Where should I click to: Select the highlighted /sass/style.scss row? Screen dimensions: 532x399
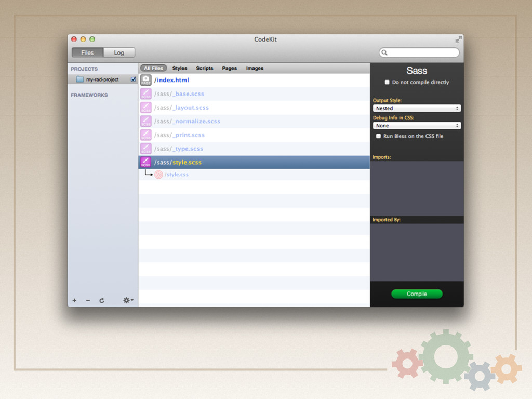click(x=254, y=162)
